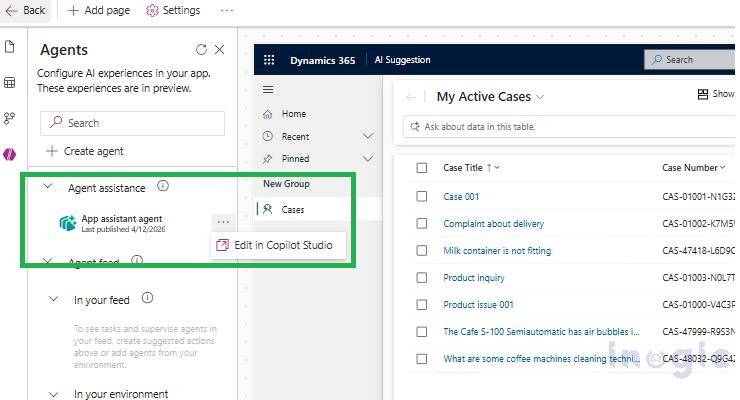
Task: Tick the select-all checkbox in header
Action: pos(422,168)
